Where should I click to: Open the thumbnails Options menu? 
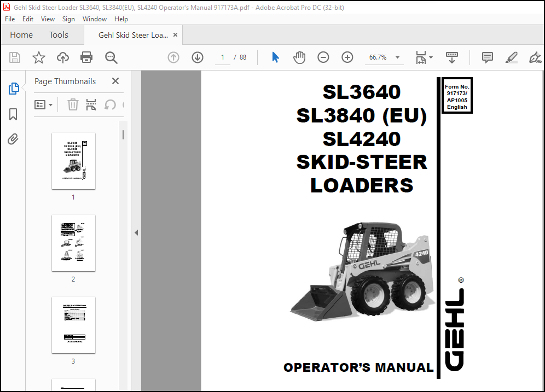[x=43, y=104]
